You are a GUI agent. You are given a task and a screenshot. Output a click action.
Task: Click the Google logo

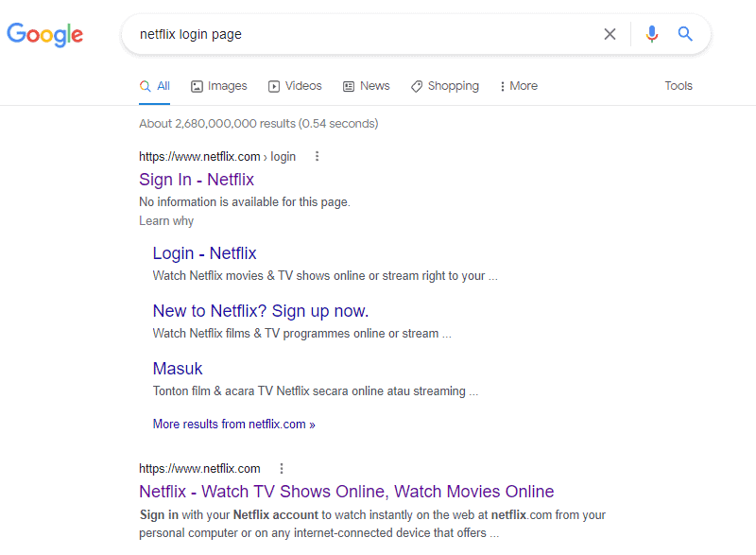44,35
